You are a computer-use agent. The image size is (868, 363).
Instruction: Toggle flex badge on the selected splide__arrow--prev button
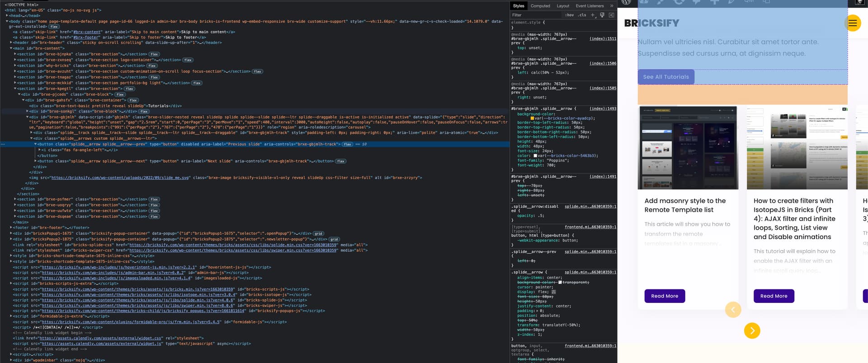point(348,144)
